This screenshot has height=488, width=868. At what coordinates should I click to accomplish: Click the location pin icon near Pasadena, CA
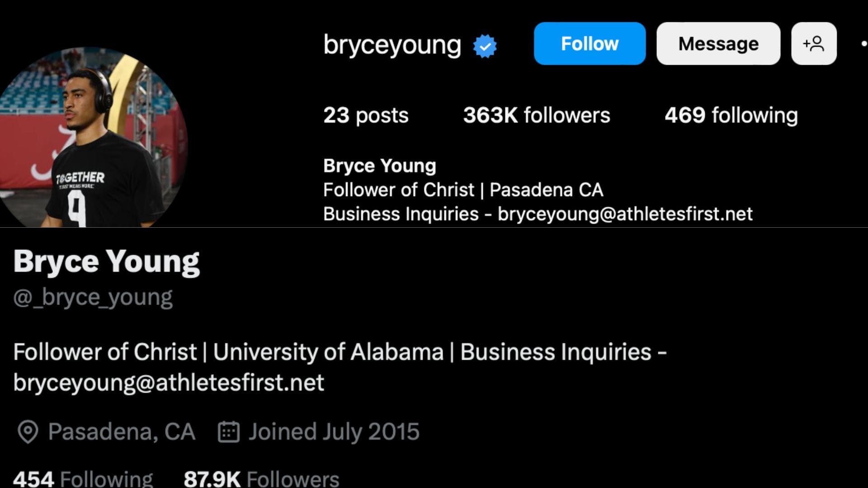point(27,431)
